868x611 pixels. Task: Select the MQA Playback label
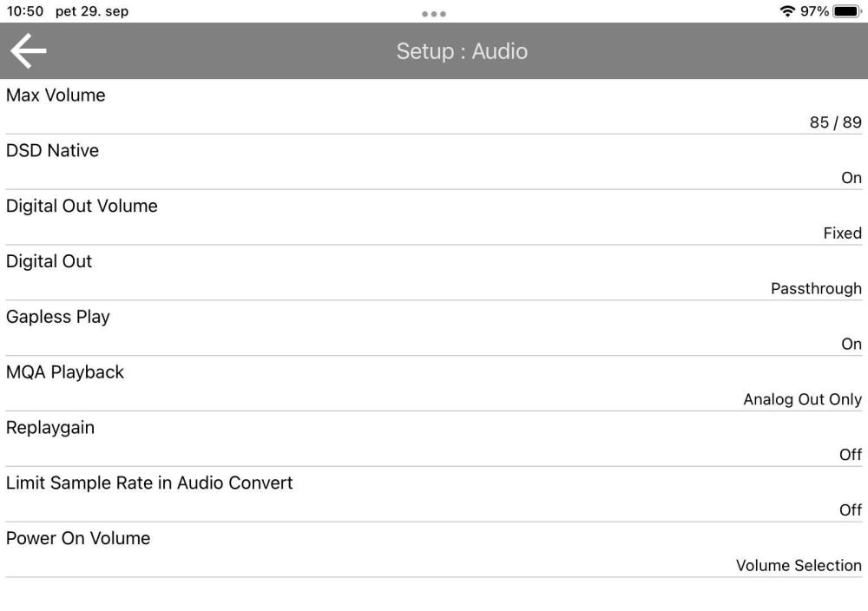(x=65, y=372)
